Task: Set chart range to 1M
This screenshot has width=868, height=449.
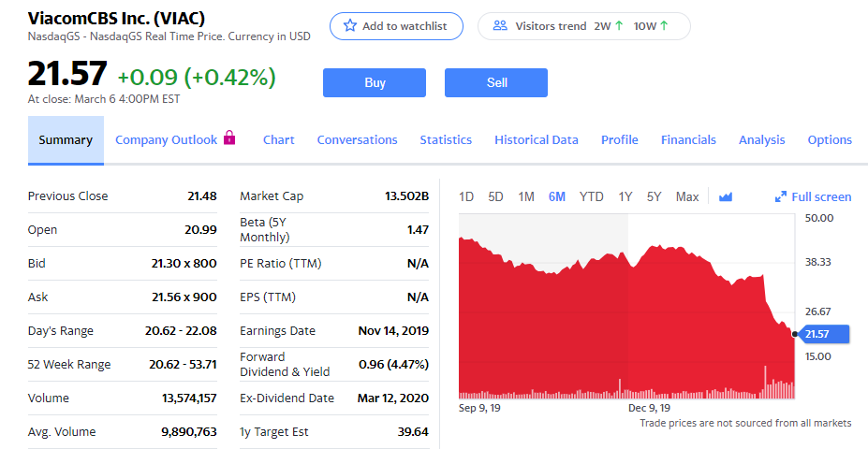Action: tap(526, 196)
